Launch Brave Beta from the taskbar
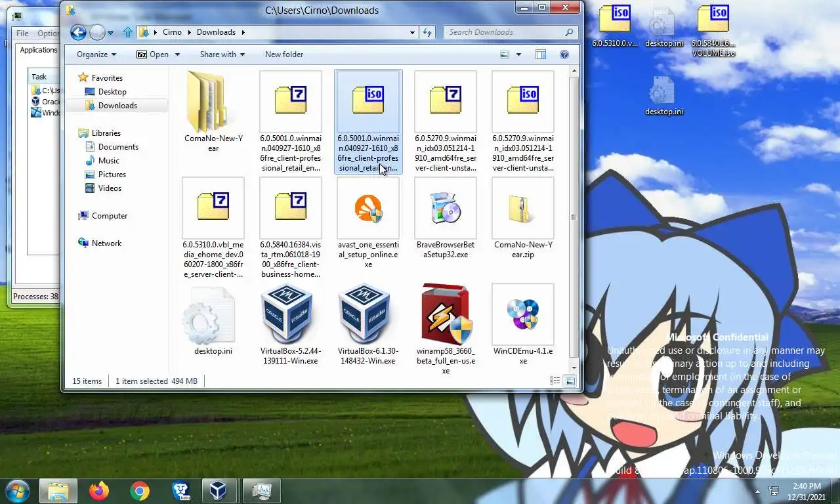This screenshot has width=840, height=504. click(x=180, y=491)
